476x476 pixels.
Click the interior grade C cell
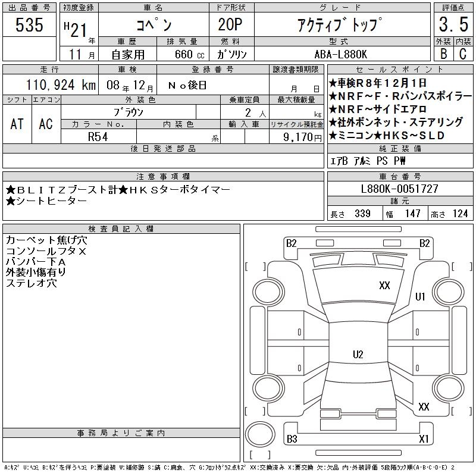point(463,54)
